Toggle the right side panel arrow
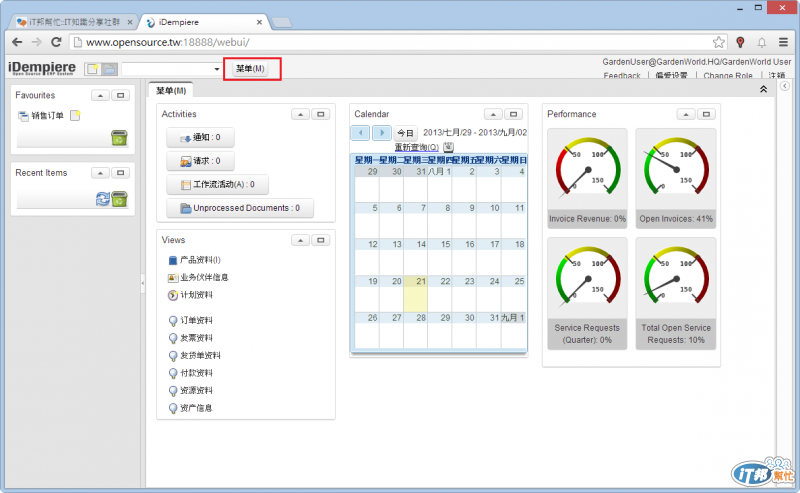Screen dimensions: 800x493 [785, 86]
